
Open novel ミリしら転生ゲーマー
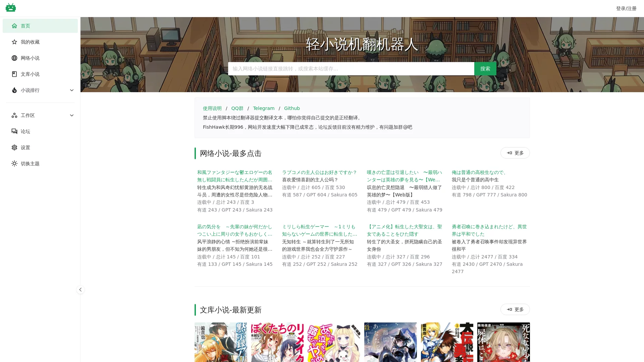coord(319,230)
